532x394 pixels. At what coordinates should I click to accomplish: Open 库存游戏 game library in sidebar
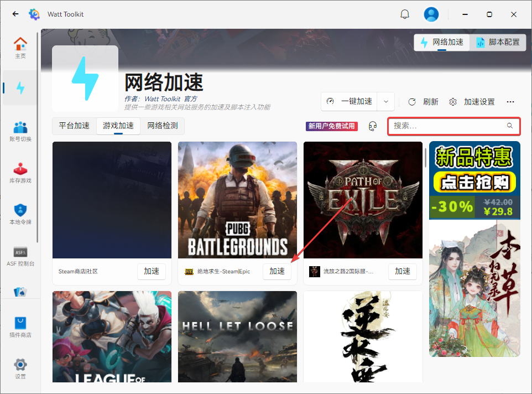click(x=20, y=173)
